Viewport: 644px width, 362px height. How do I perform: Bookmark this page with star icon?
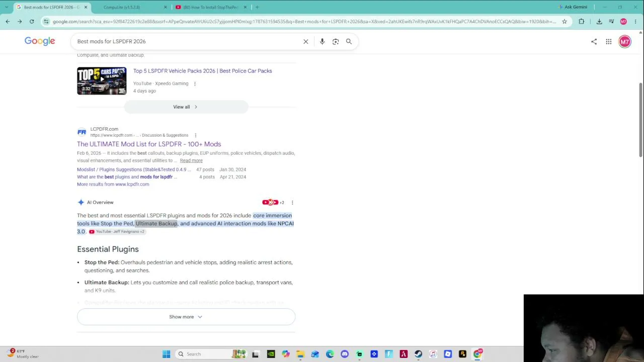(565, 22)
